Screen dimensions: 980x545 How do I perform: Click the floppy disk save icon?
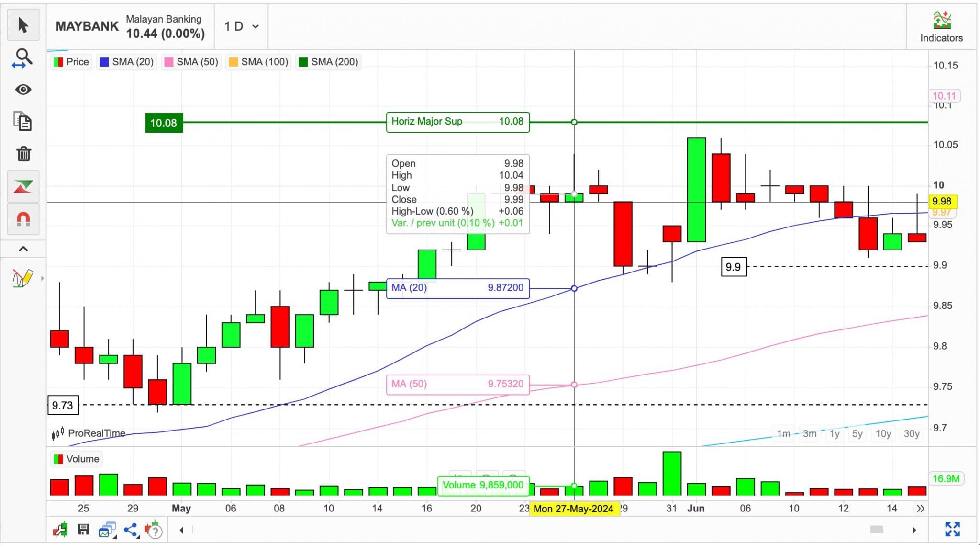(83, 529)
